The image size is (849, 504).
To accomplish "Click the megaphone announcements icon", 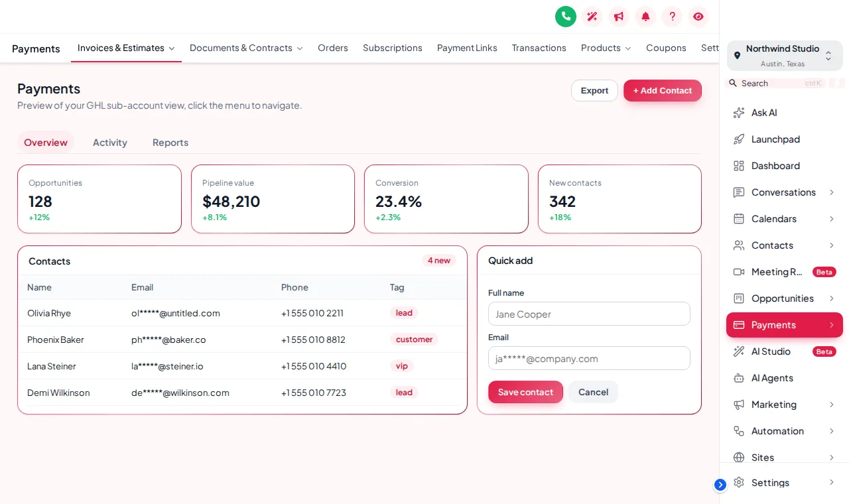I will click(619, 17).
